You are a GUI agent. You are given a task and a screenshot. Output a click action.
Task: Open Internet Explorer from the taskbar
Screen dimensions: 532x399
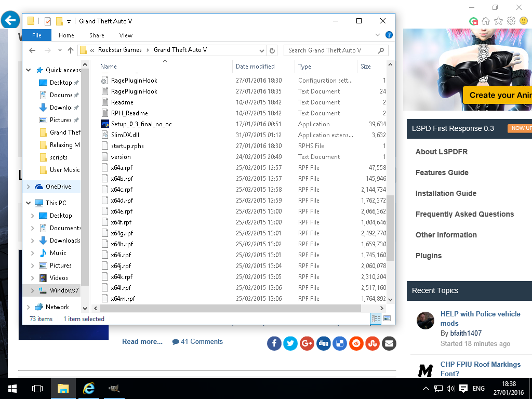[89, 389]
